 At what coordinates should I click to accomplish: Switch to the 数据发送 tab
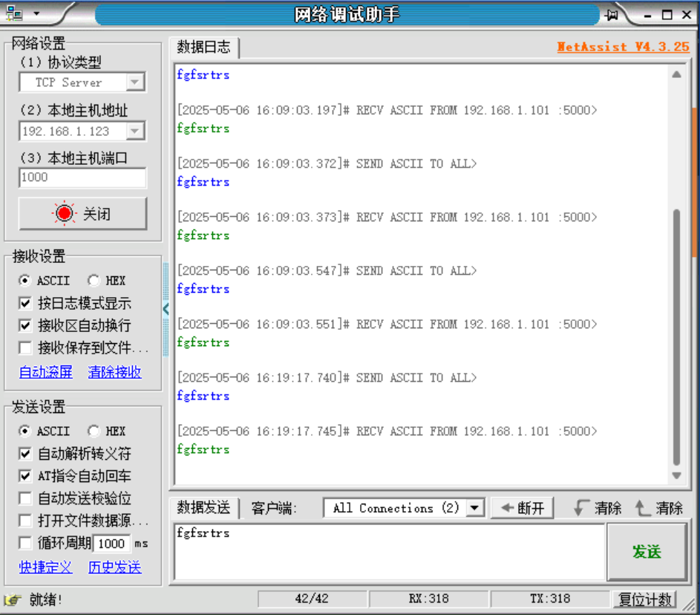coord(204,508)
